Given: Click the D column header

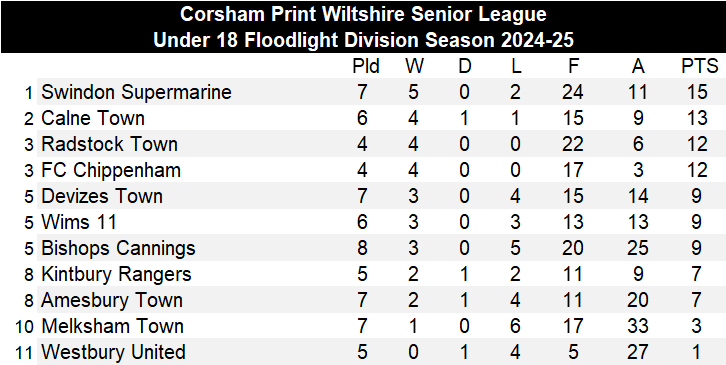Looking at the screenshot, I should (x=465, y=67).
